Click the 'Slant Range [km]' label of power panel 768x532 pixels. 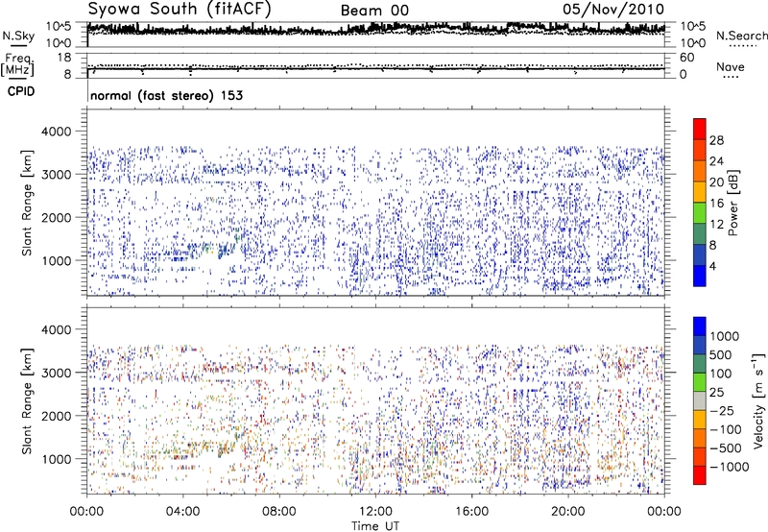click(27, 203)
